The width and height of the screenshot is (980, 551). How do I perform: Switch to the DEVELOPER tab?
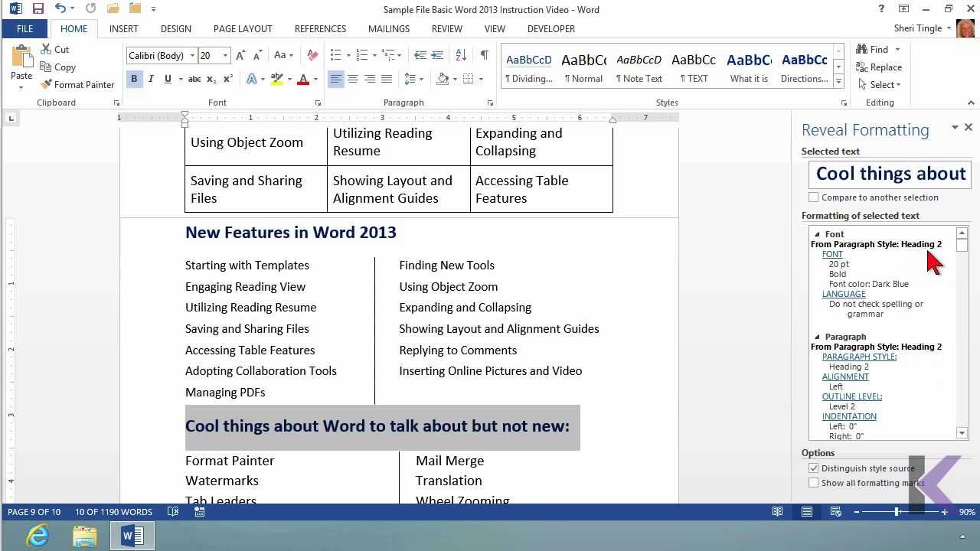[x=551, y=28]
